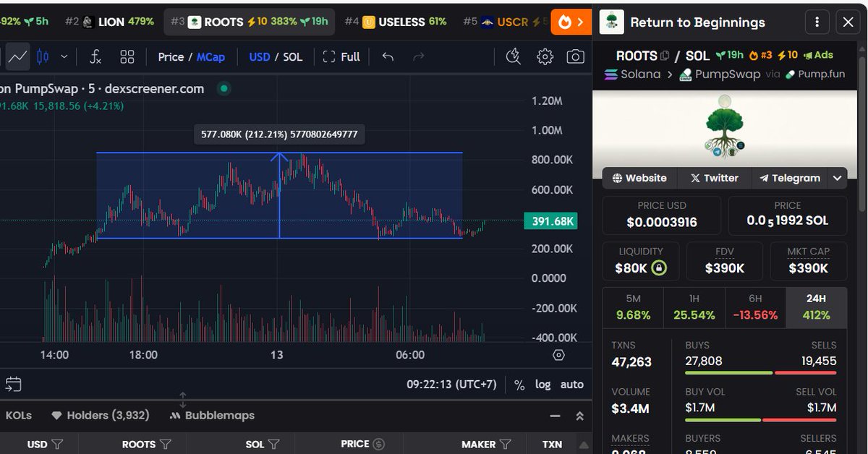Redo the chart action
Screen dimensions: 868x454
(x=418, y=56)
